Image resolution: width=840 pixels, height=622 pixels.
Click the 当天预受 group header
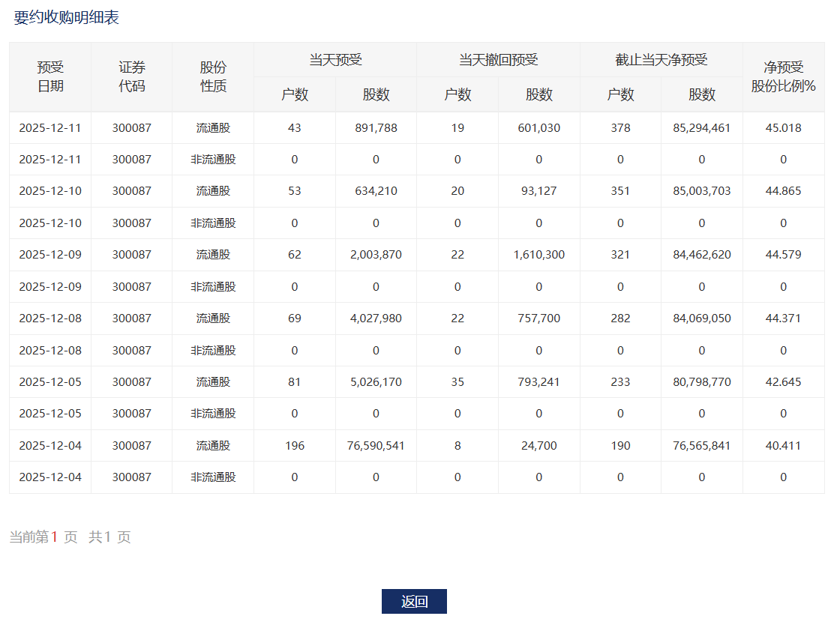[x=335, y=59]
